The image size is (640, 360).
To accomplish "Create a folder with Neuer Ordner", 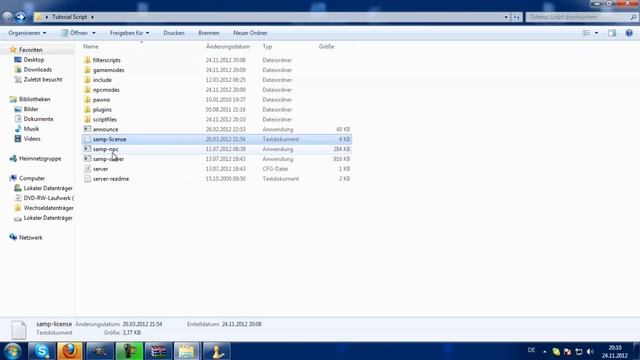I will [x=250, y=33].
